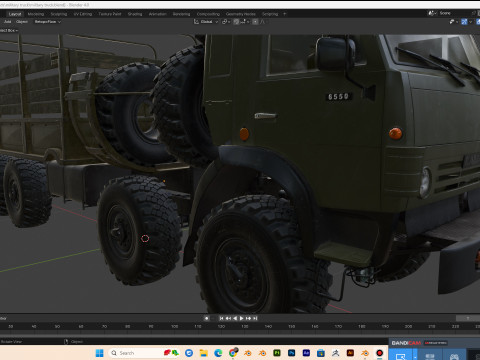
Task: Open Photoshop from taskbar
Action: click(291, 353)
